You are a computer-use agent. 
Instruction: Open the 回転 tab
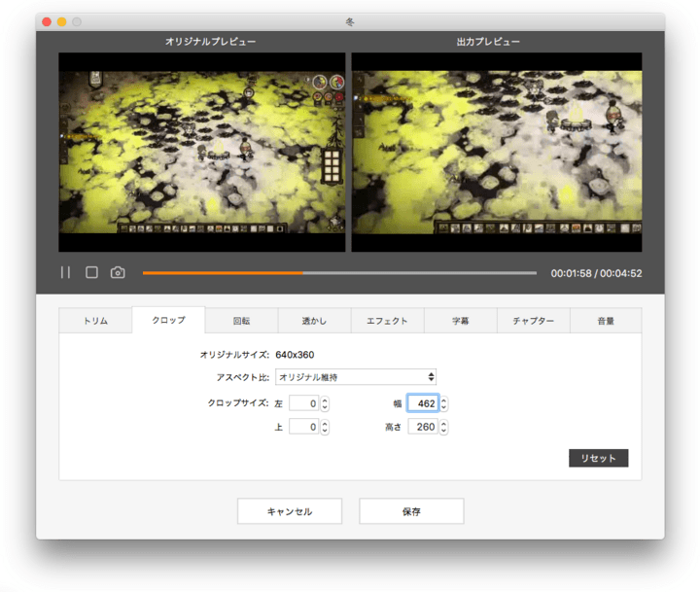pos(241,321)
